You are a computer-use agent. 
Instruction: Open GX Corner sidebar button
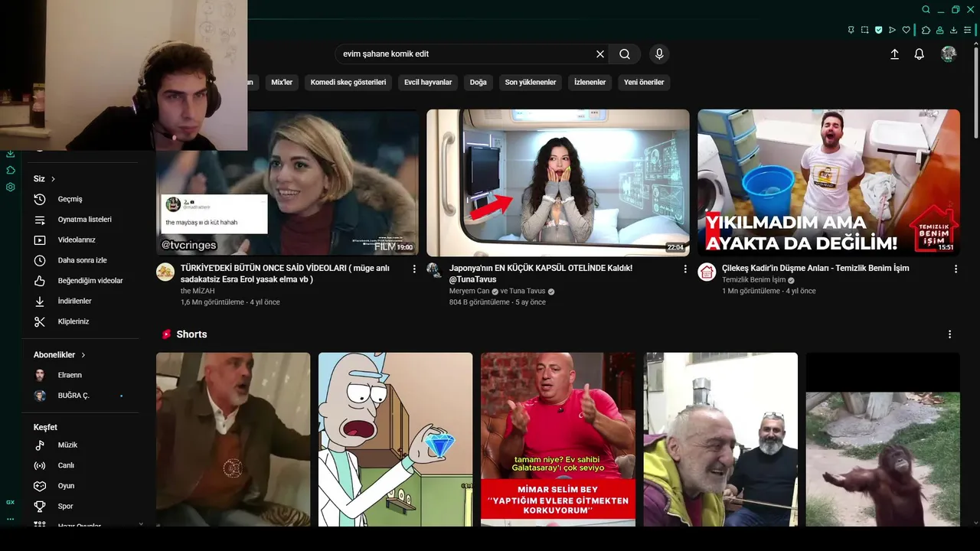click(x=11, y=502)
